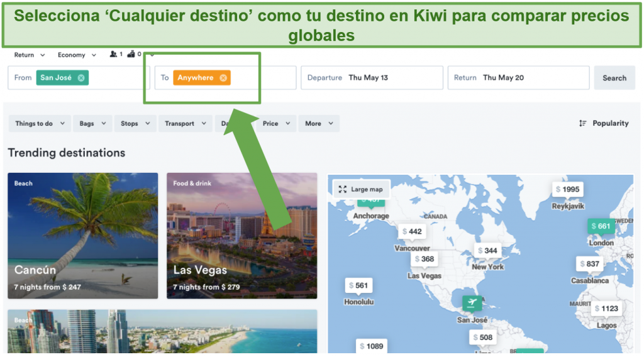Remove San José origin tag
The image size is (644, 357).
point(81,77)
